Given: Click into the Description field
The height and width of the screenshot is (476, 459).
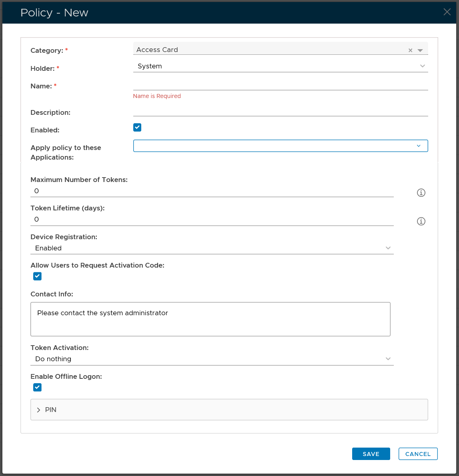Looking at the screenshot, I should point(280,111).
